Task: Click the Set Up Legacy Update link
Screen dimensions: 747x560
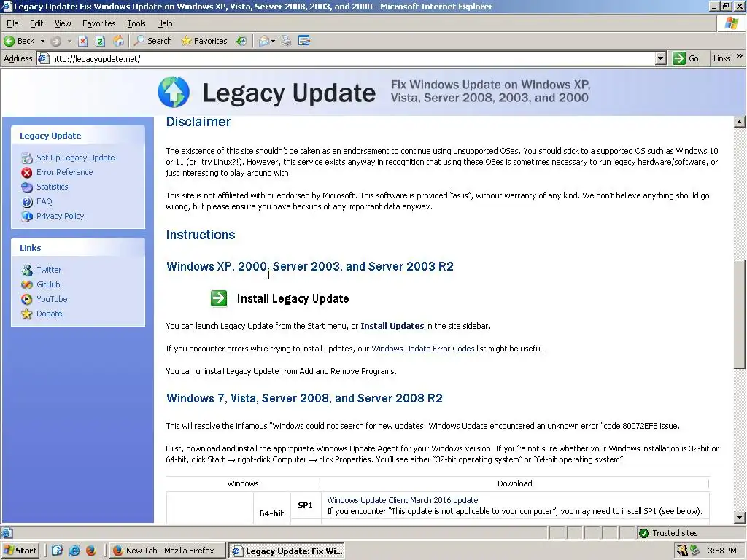Action: click(x=76, y=157)
